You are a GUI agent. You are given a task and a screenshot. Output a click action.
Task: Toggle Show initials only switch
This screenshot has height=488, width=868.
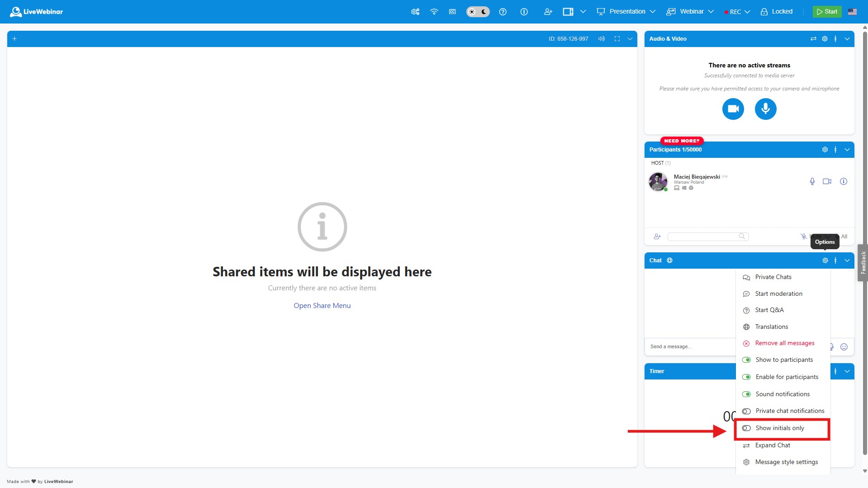click(746, 428)
